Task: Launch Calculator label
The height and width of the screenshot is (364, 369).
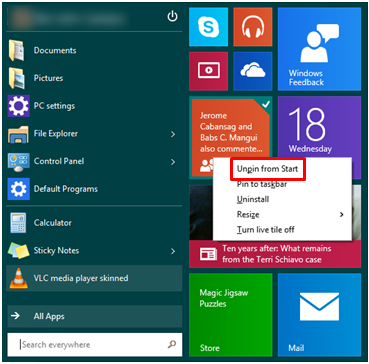Action: 52,223
